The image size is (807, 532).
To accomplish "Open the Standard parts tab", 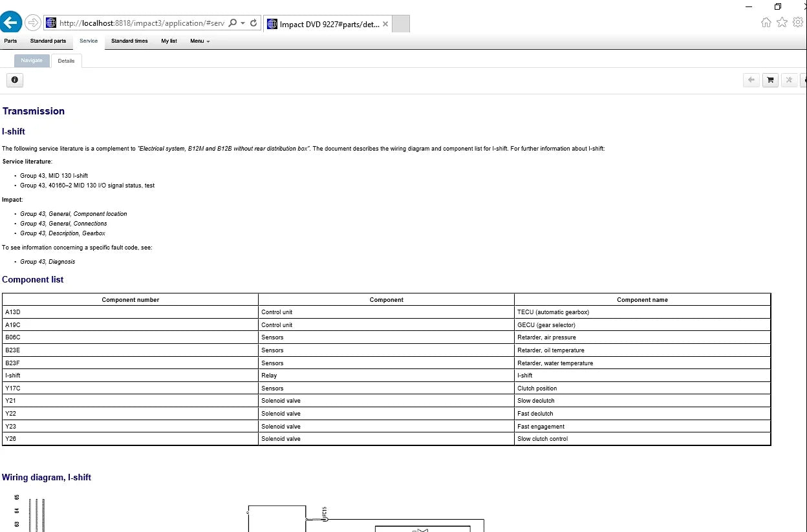I will 48,41.
